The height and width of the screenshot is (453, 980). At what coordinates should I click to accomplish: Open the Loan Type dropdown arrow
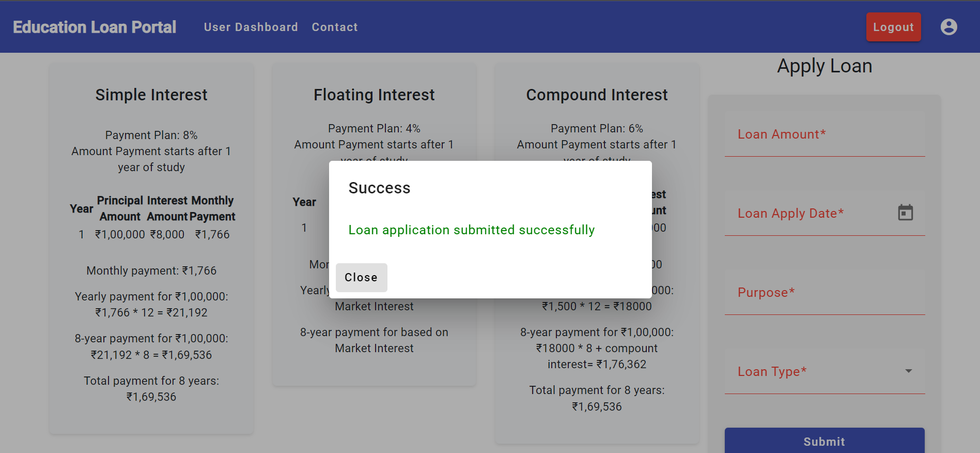(909, 371)
